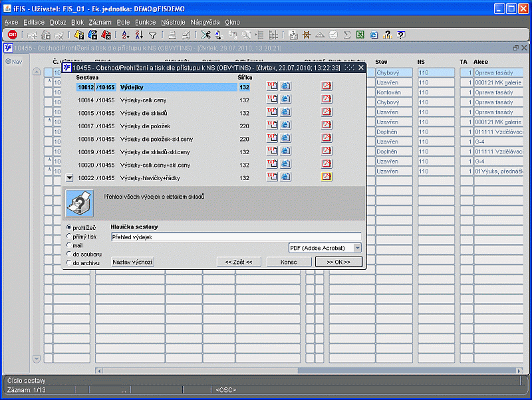Viewport: 532px width, 400px height.
Task: Click the restore icon of inner window
Action: point(516,48)
